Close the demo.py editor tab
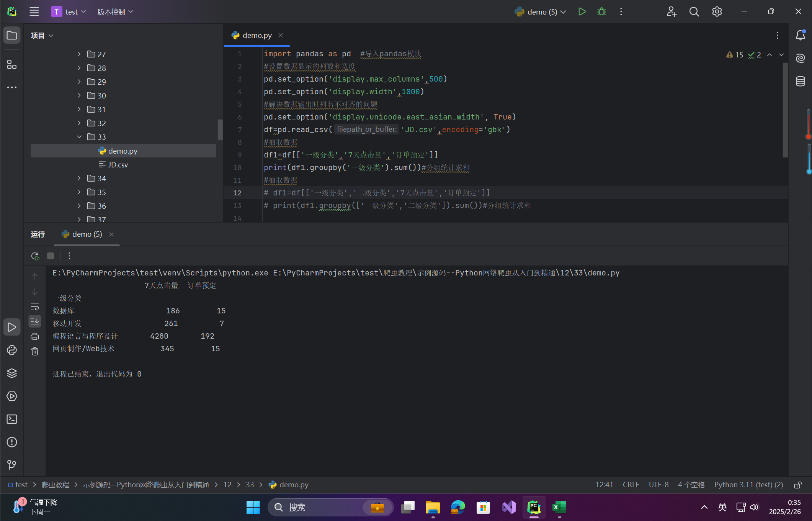 [x=281, y=35]
